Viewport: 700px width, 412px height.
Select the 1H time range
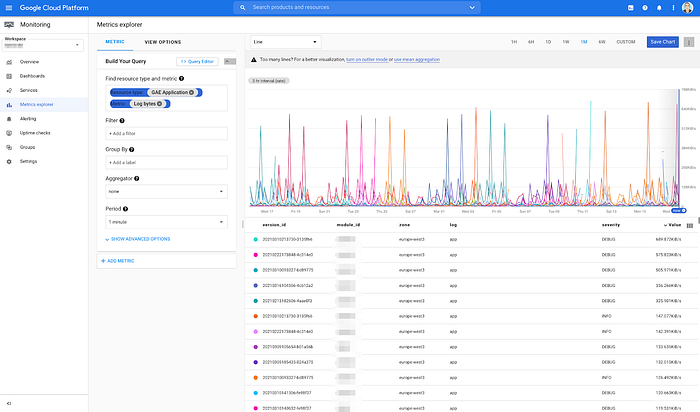click(x=514, y=42)
